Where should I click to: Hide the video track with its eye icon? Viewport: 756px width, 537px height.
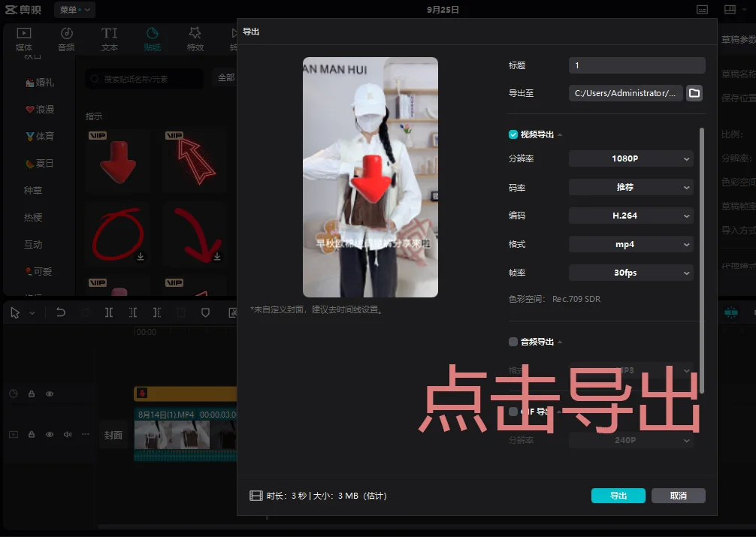(x=49, y=434)
